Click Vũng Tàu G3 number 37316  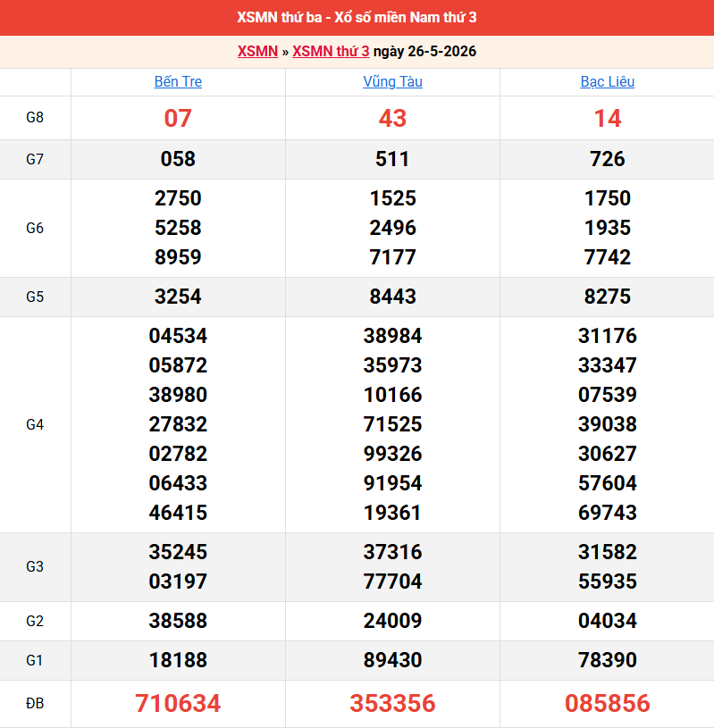(392, 552)
